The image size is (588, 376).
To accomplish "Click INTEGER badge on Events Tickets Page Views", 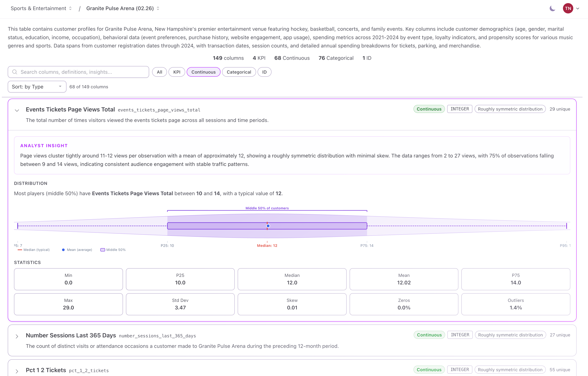I will 460,109.
